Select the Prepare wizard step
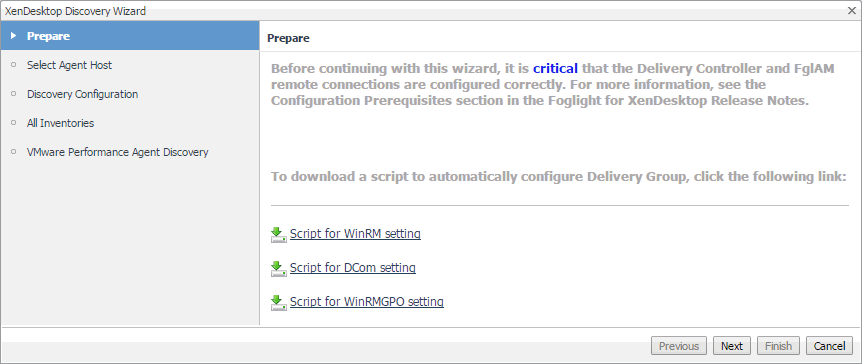Screen dimensions: 862x364 (x=130, y=36)
